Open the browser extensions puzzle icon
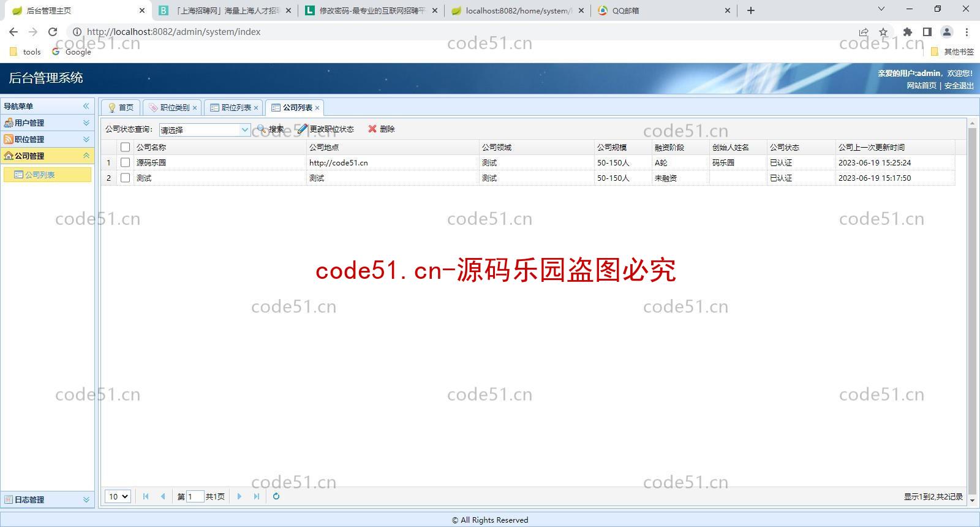 coord(908,32)
